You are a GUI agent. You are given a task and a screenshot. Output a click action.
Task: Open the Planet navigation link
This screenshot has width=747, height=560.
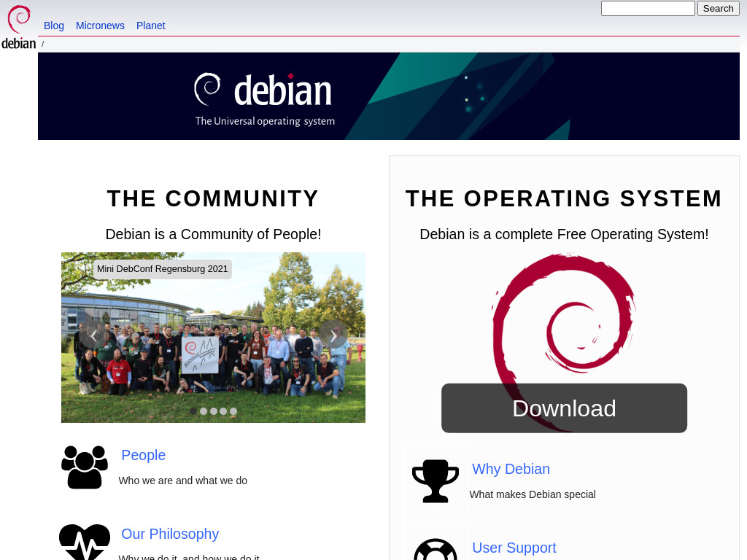click(150, 26)
